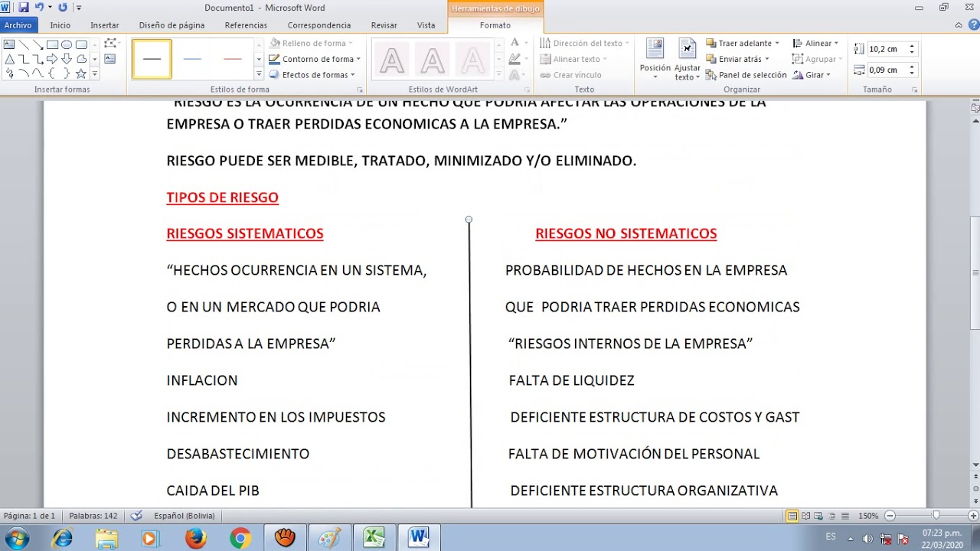The image size is (980, 551).
Task: Open Estilos de forma dialog launcher
Action: [x=361, y=90]
